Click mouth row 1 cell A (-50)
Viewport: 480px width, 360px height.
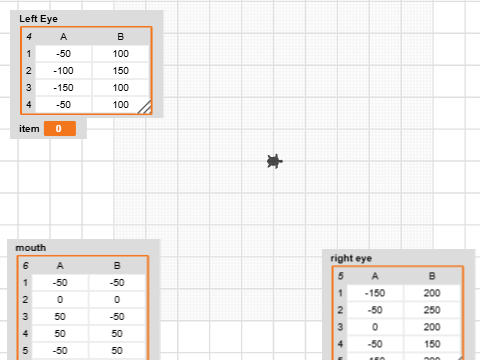(x=60, y=283)
